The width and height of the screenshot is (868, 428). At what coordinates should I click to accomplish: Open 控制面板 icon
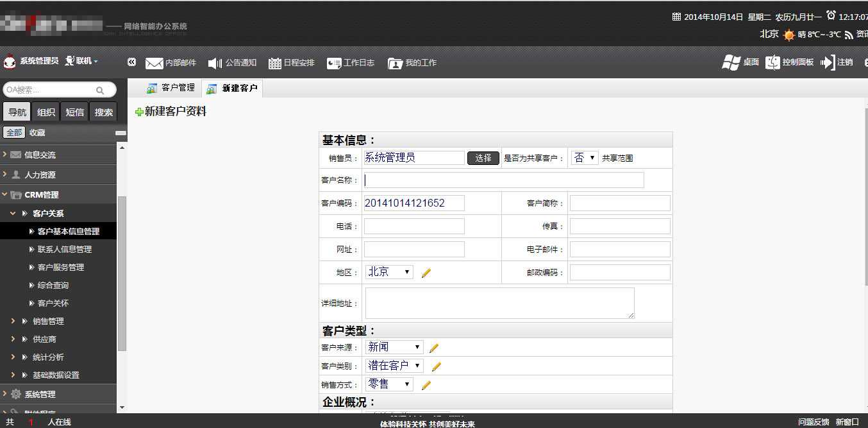click(x=772, y=62)
